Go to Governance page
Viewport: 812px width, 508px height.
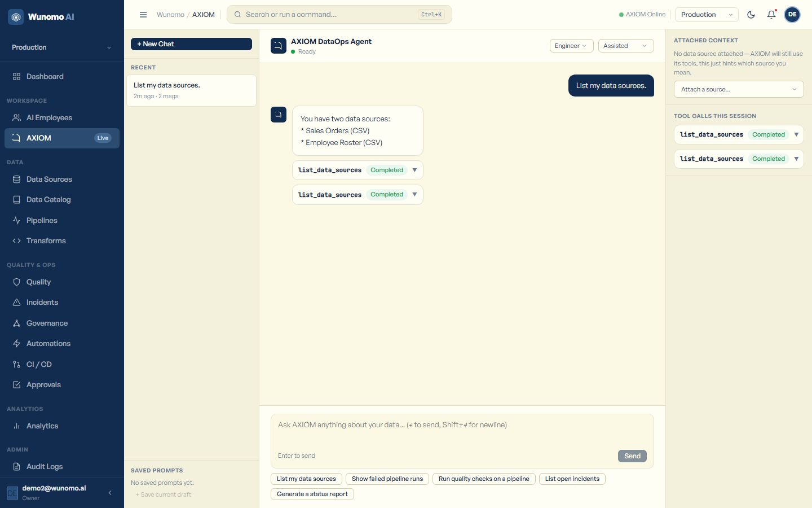point(62,323)
